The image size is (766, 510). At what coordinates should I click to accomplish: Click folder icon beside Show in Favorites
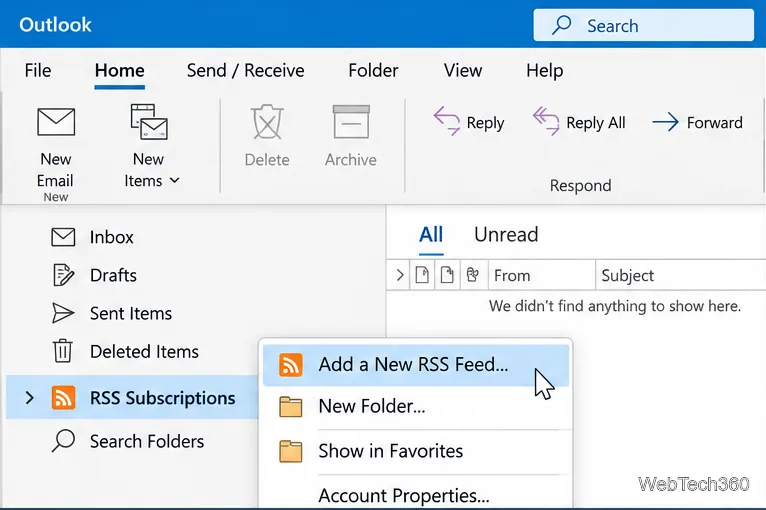point(291,451)
